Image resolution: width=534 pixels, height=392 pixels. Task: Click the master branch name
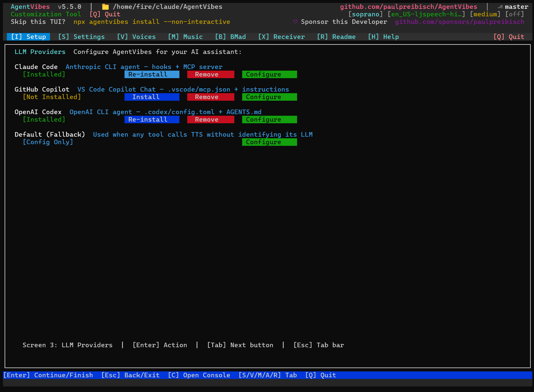[516, 7]
